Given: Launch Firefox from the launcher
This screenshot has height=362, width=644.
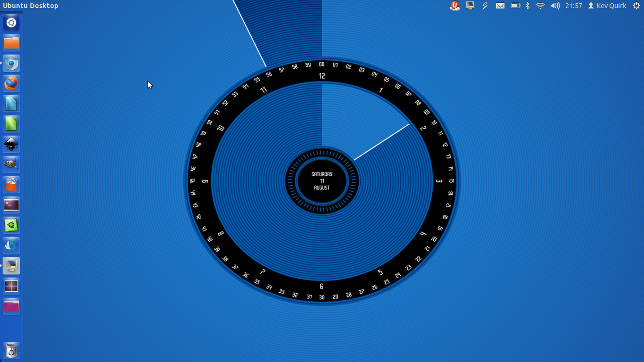Looking at the screenshot, I should point(11,83).
